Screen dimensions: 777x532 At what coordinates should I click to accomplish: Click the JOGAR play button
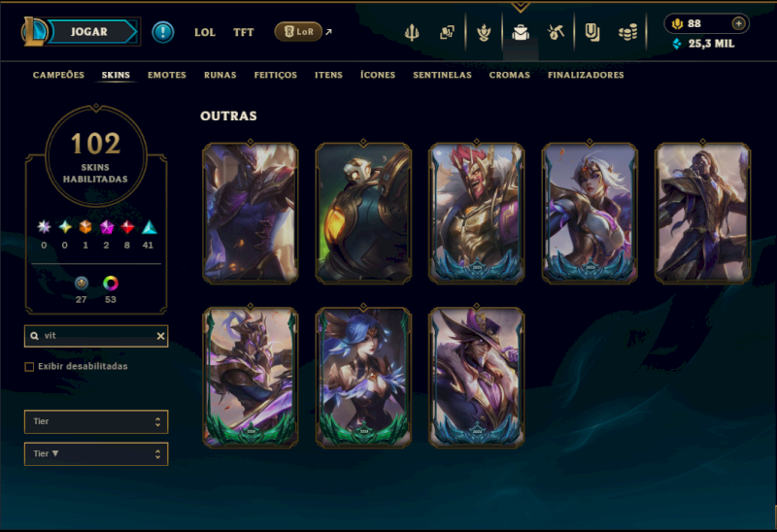click(x=89, y=32)
